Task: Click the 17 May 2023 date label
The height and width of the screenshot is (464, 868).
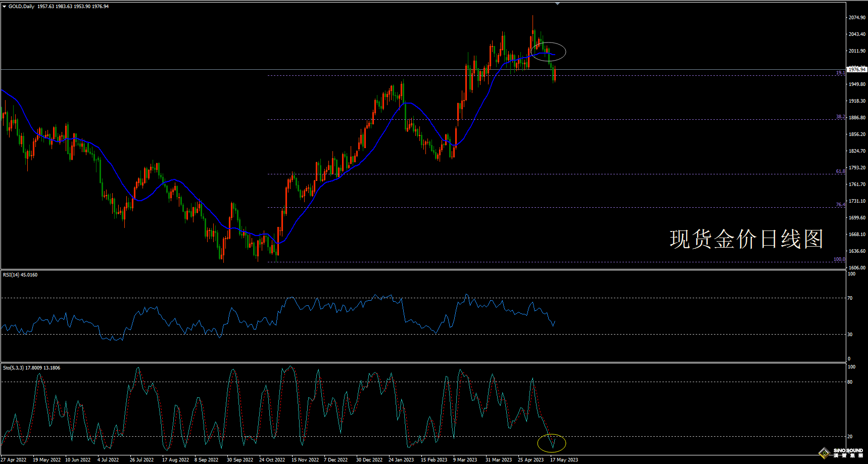Action: click(x=564, y=460)
